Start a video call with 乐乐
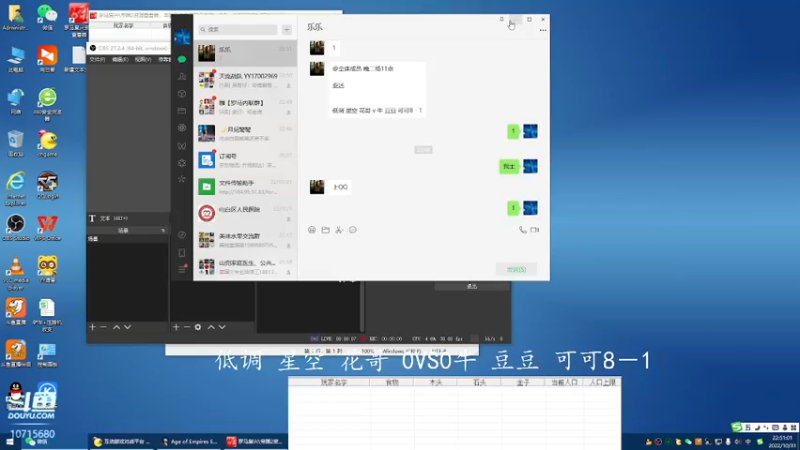Screen dimensions: 800x450 [x=535, y=230]
